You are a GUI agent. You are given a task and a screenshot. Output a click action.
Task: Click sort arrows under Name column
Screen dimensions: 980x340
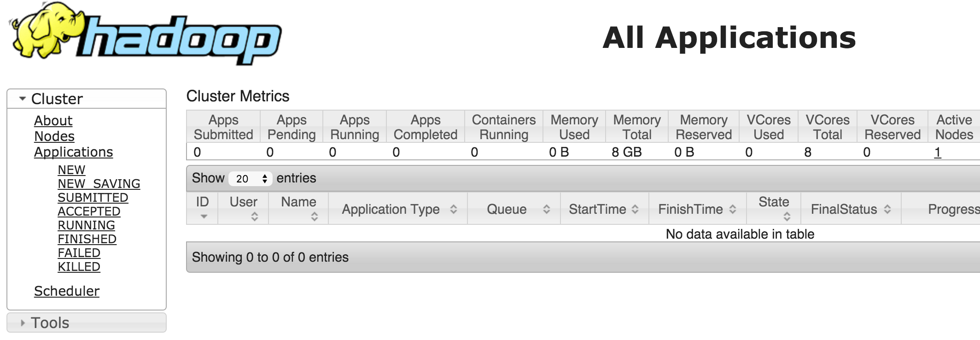(314, 217)
